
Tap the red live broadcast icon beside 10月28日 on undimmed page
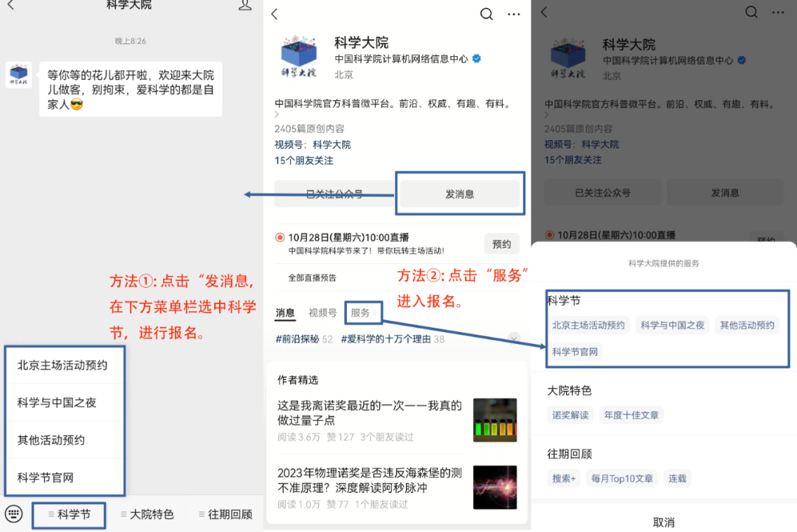[x=280, y=238]
